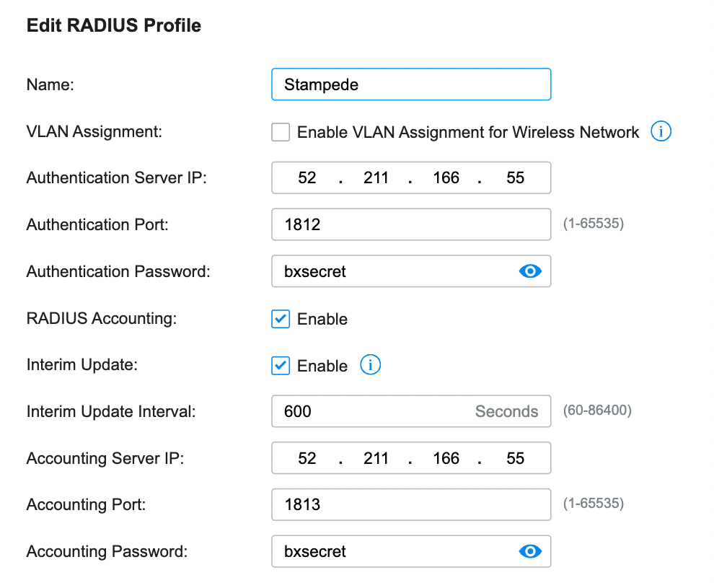Uncheck the Interim Update Enable checkbox

click(x=281, y=366)
